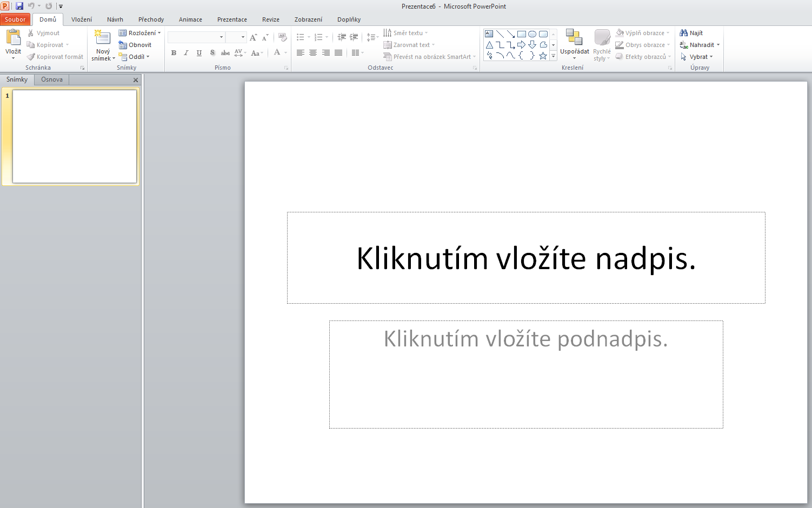This screenshot has height=508, width=812.
Task: Increase font size with the large A icon
Action: pyautogui.click(x=253, y=37)
